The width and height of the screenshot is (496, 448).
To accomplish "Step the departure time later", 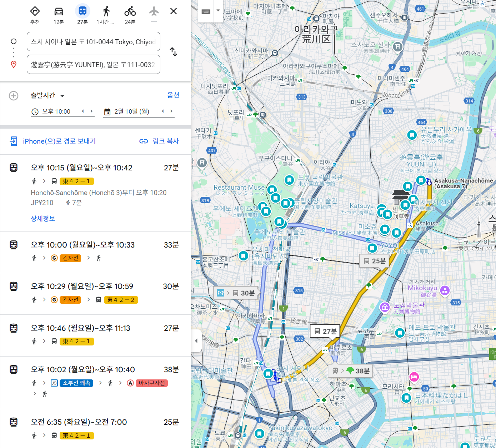I will (92, 111).
